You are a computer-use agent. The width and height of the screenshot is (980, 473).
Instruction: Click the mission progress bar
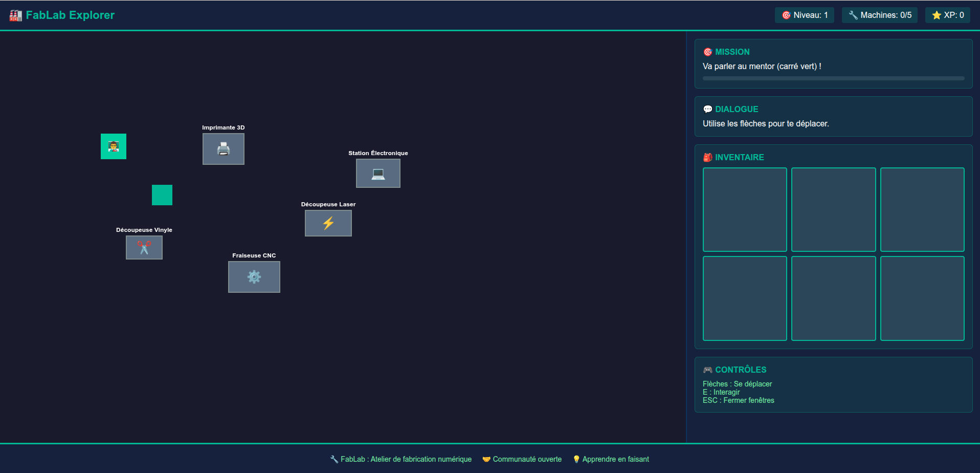coord(833,78)
